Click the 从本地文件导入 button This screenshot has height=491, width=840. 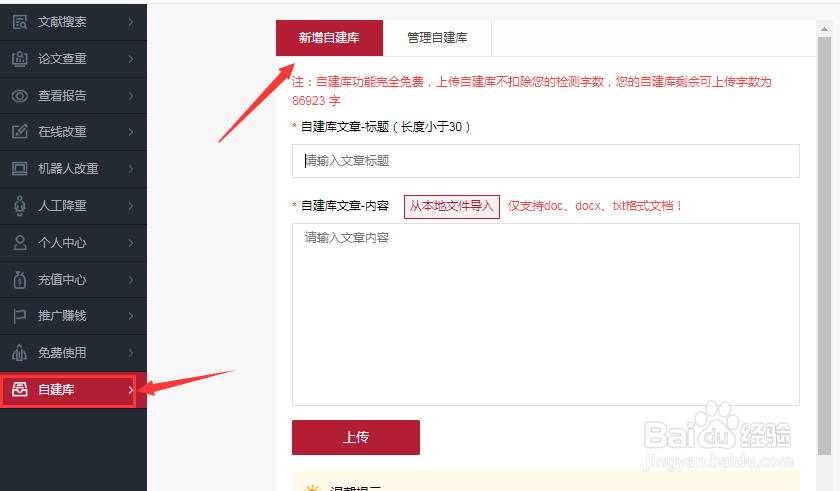pos(452,206)
